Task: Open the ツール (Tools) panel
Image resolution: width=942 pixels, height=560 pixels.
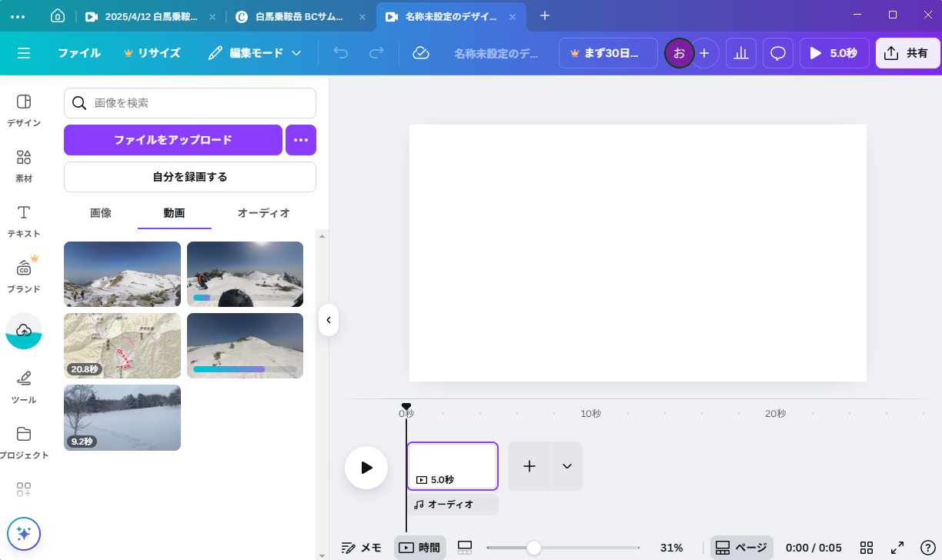Action: 24,387
